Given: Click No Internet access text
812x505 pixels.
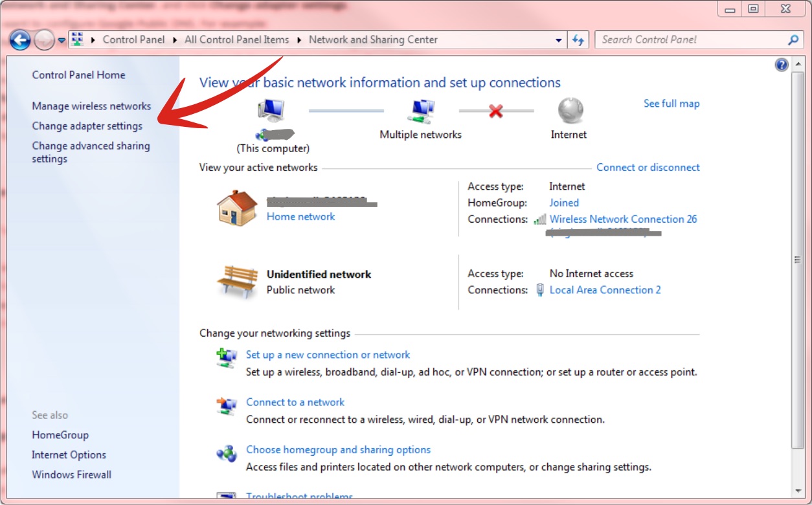Looking at the screenshot, I should 591,273.
